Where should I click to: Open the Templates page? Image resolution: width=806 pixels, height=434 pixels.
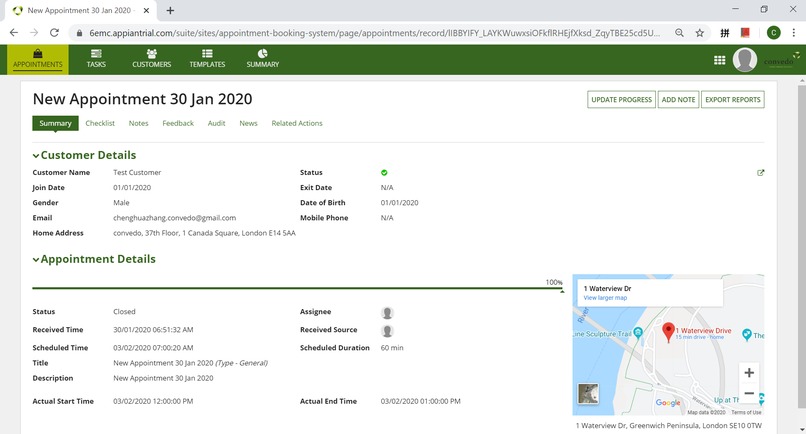point(207,59)
